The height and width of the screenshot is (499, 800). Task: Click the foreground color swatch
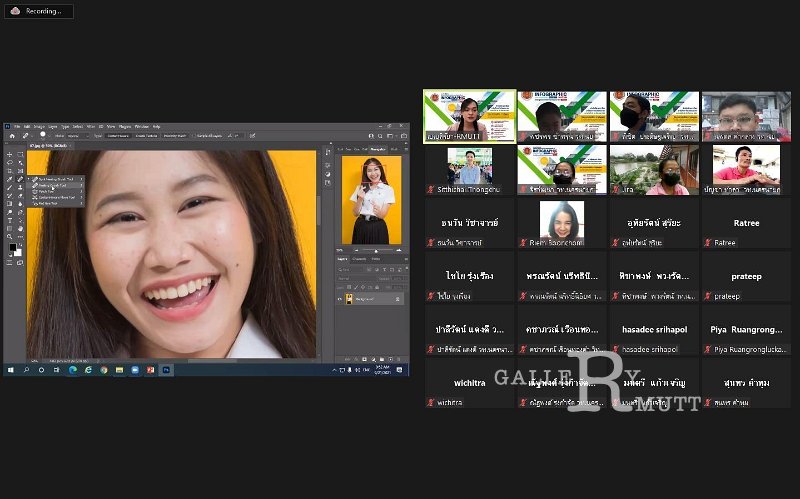point(12,246)
